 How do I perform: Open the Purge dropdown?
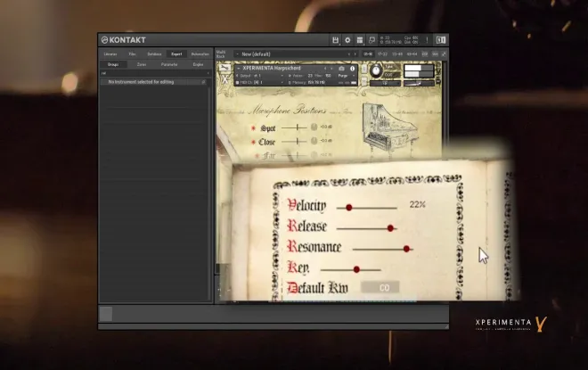[x=347, y=76]
